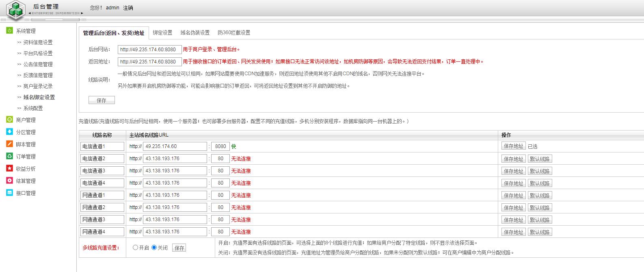Click the 后台网站 URL input field
Viewport: 644px width, 272px height.
point(150,50)
